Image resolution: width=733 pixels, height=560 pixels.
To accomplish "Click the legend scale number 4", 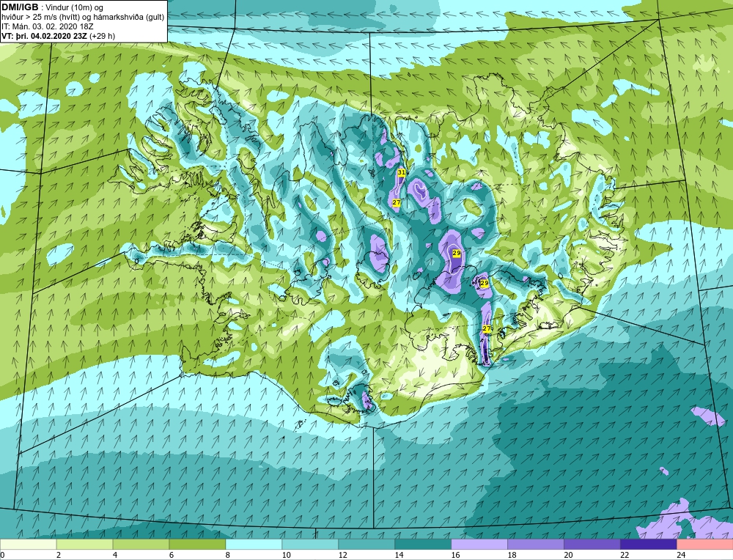I will click(116, 555).
